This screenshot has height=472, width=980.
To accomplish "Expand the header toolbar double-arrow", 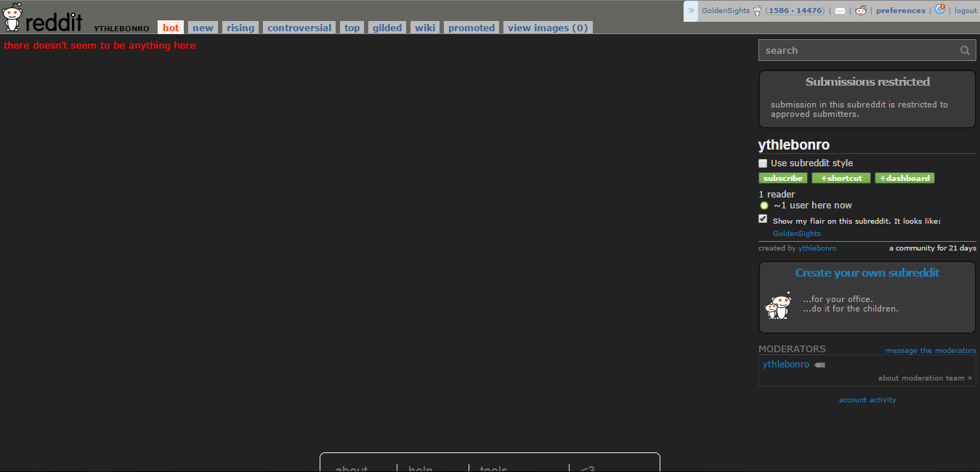I will tap(691, 11).
